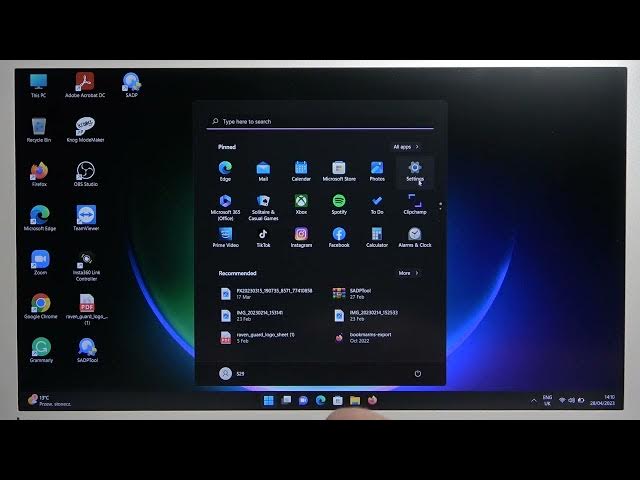Screen dimensions: 640x480
Task: Select Google Chrome desktop shortcut
Action: [x=40, y=307]
